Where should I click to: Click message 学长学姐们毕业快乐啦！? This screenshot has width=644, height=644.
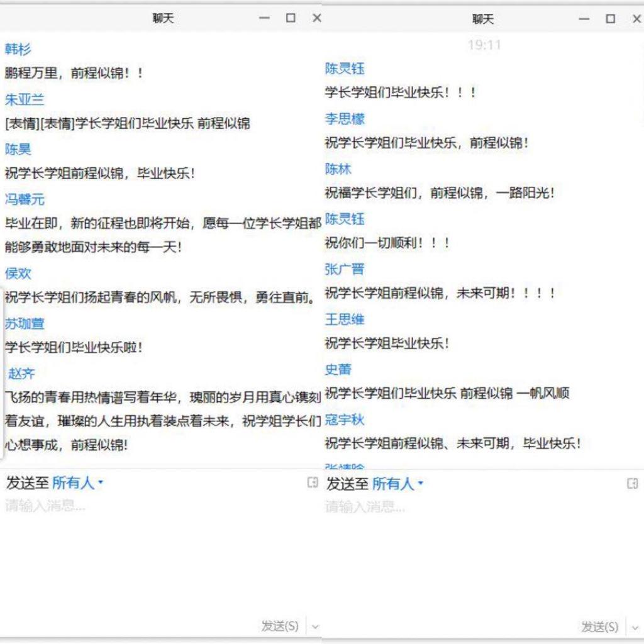(74, 347)
